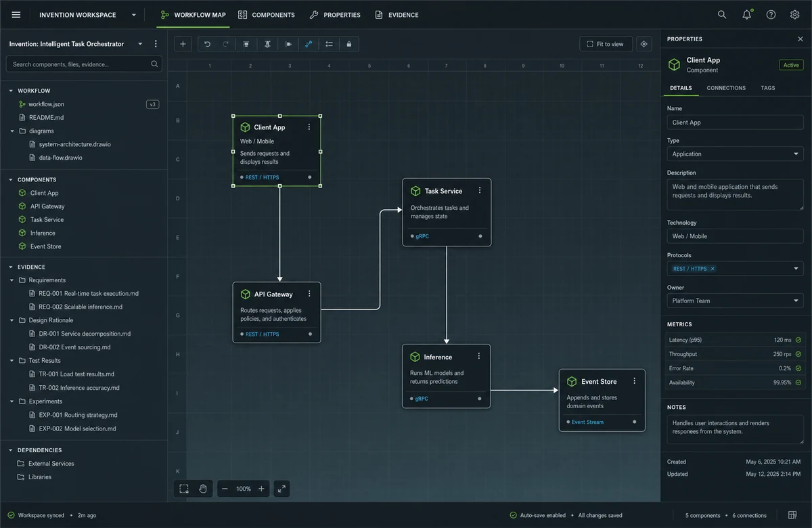Collapse the Requirements folder
Screen dimensions: 812x528
click(12, 280)
